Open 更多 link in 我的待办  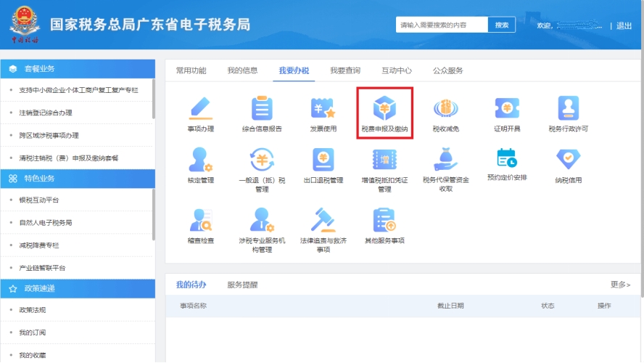click(x=620, y=285)
